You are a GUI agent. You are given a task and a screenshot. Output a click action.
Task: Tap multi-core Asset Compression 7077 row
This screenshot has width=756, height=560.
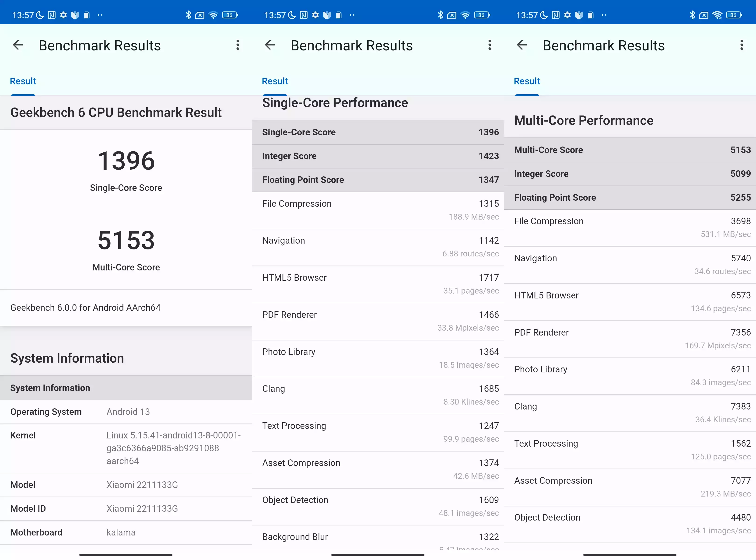[630, 487]
